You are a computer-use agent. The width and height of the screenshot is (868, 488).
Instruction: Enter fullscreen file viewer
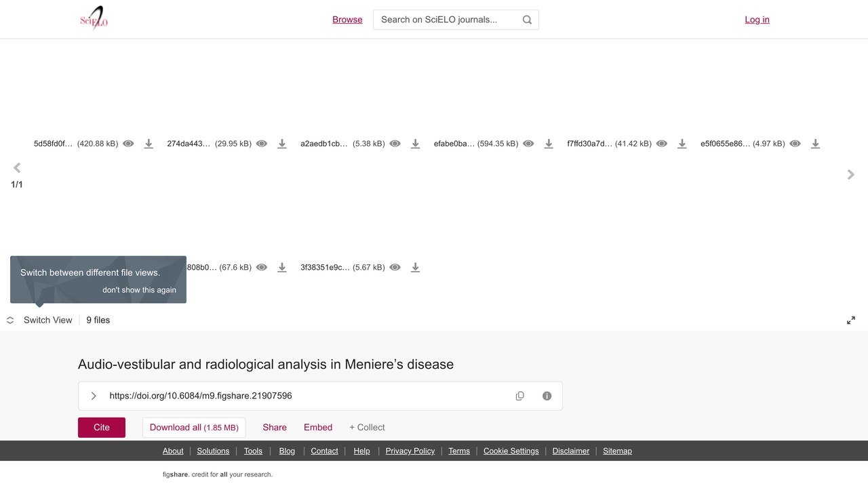click(x=851, y=320)
